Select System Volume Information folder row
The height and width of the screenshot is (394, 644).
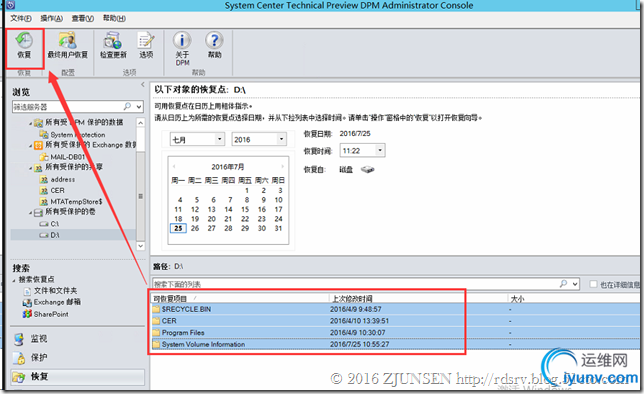click(x=396, y=344)
